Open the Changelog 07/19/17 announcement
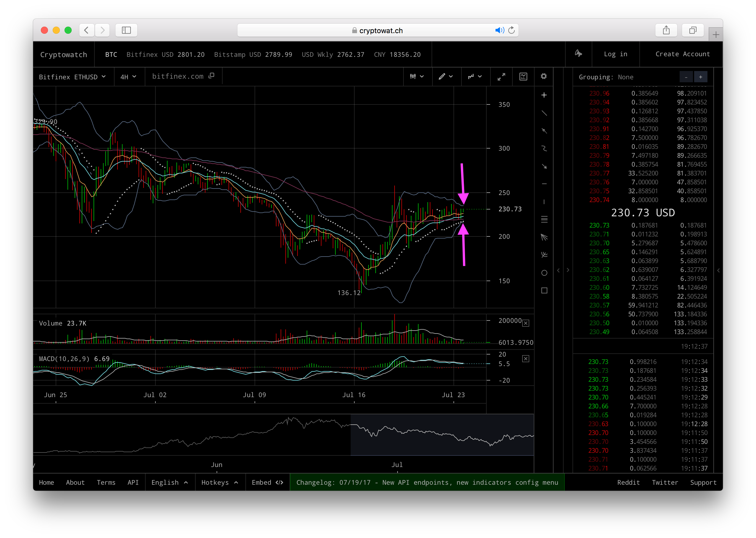 (427, 483)
